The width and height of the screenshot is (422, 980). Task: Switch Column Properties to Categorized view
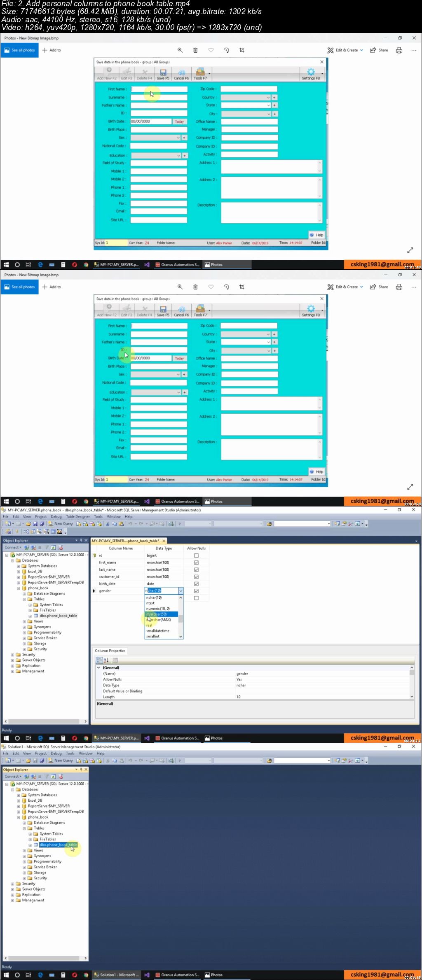click(x=99, y=660)
